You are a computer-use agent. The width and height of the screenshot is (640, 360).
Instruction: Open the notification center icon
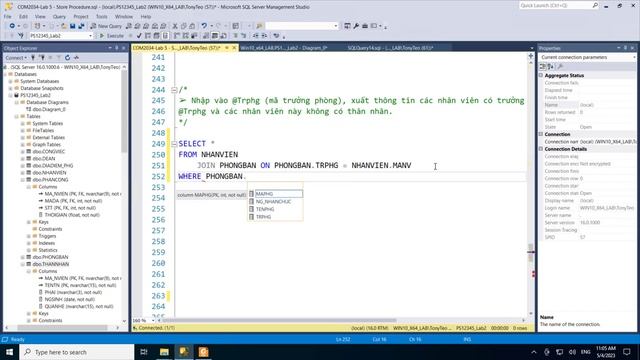pyautogui.click(x=627, y=352)
